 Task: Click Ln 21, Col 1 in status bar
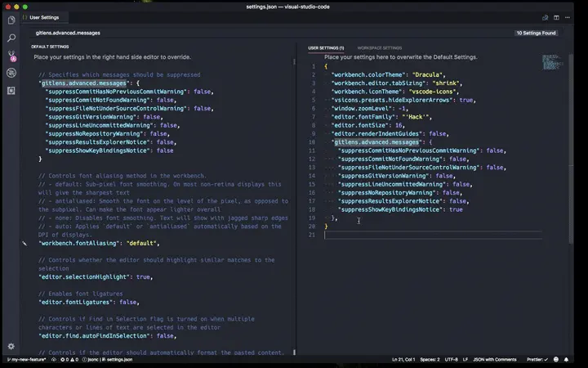click(403, 359)
